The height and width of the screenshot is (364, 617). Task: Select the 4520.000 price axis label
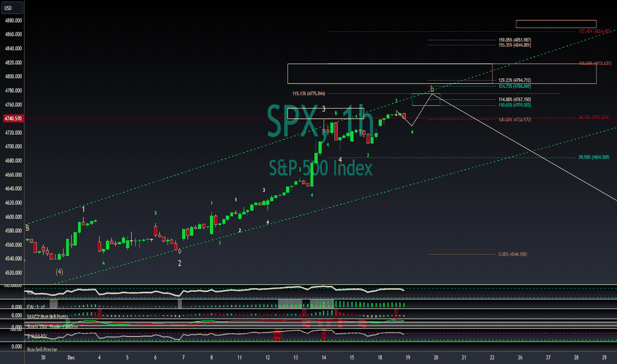pos(13,273)
